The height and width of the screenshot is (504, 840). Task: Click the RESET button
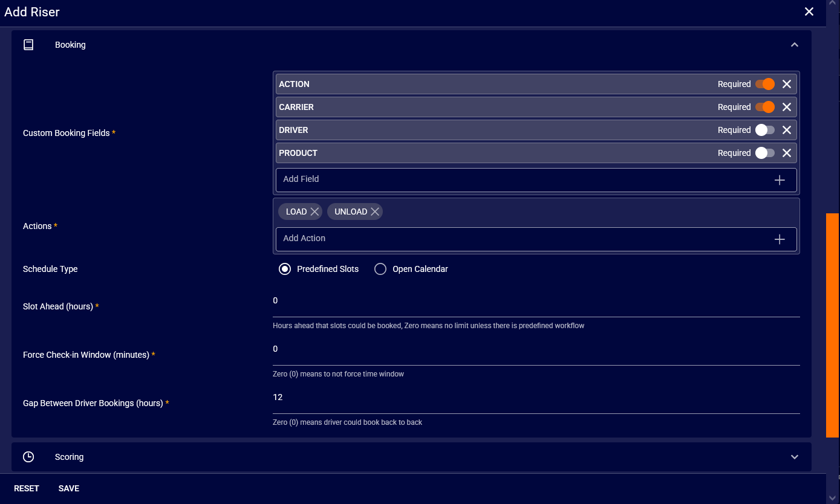pos(27,488)
